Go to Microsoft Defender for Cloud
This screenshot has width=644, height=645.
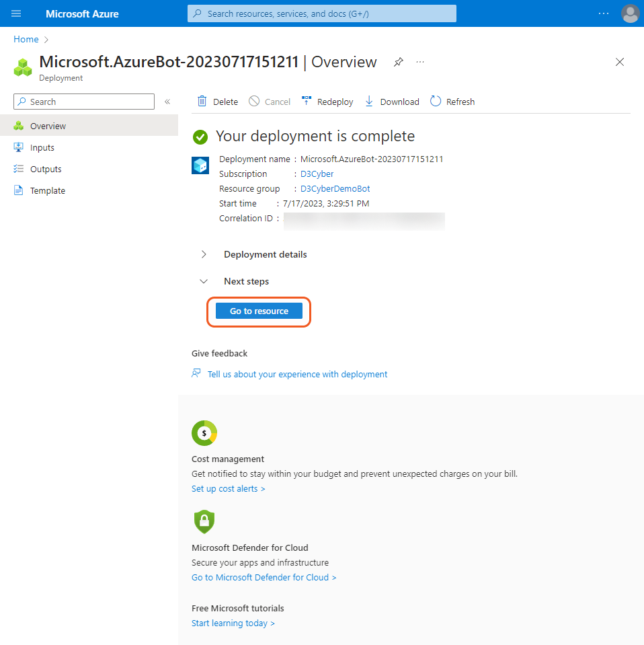264,578
